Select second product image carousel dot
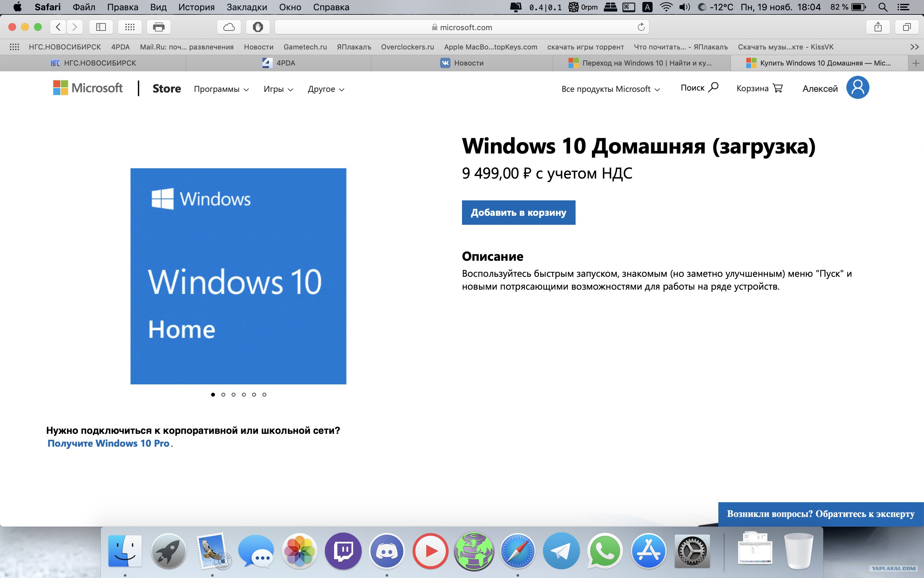 pyautogui.click(x=223, y=395)
